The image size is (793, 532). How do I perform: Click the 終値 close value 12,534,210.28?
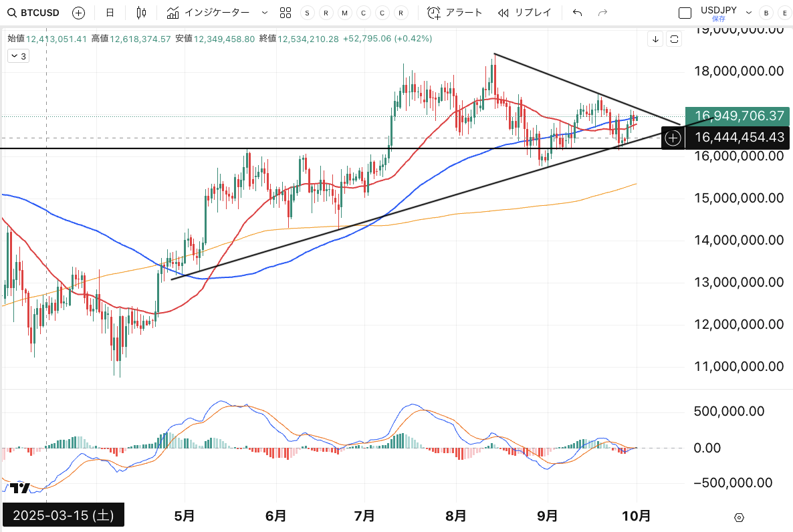(x=308, y=39)
